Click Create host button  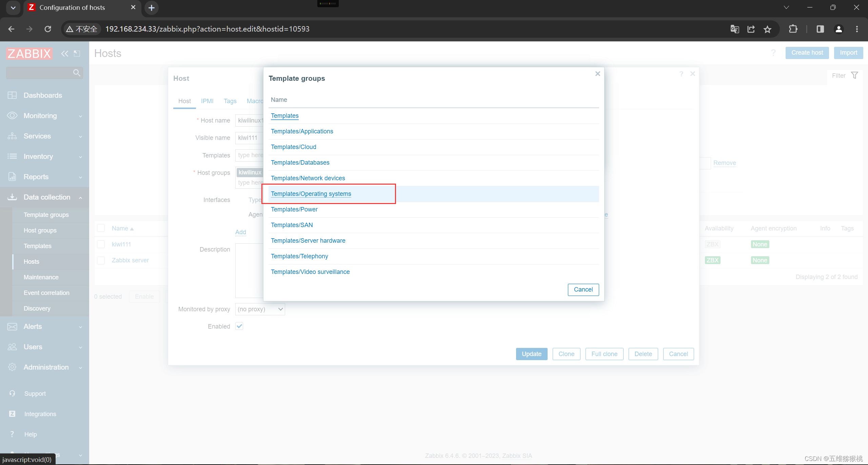click(807, 53)
